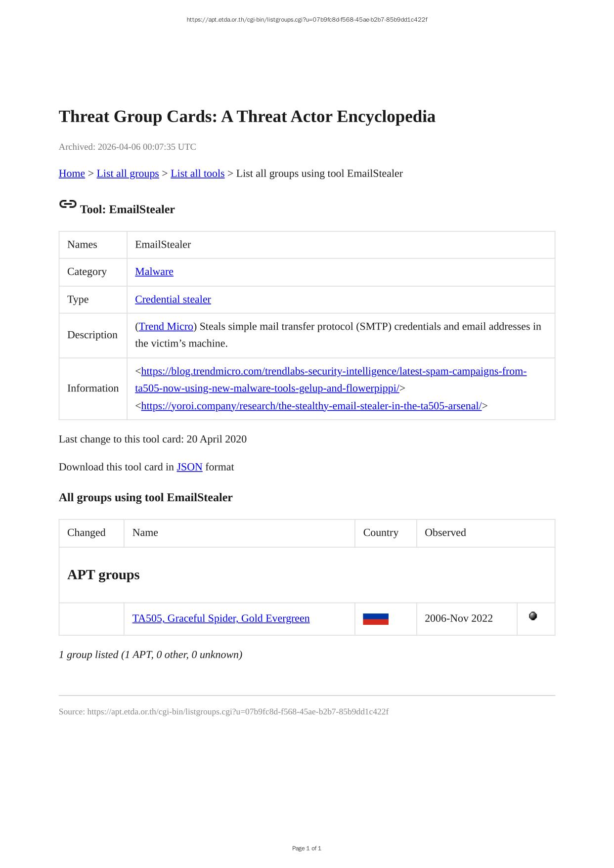Click the chain permalink icon beside Tool heading
The image size is (614, 868).
pyautogui.click(x=68, y=204)
